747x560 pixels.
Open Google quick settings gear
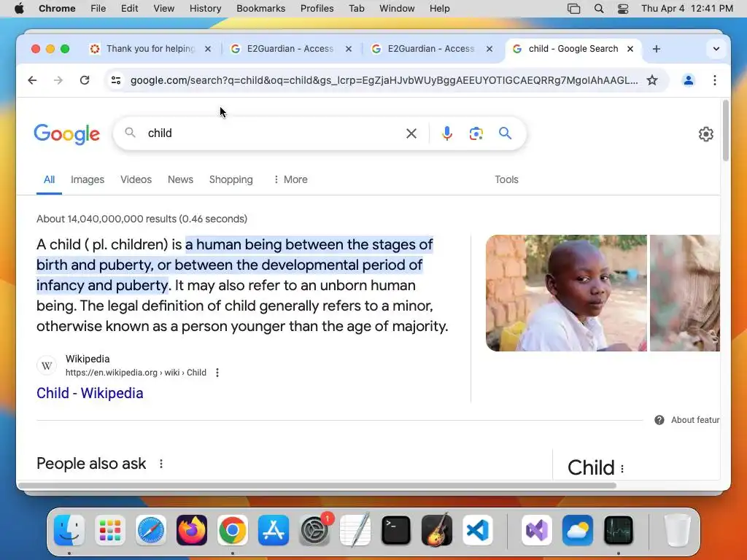point(706,134)
